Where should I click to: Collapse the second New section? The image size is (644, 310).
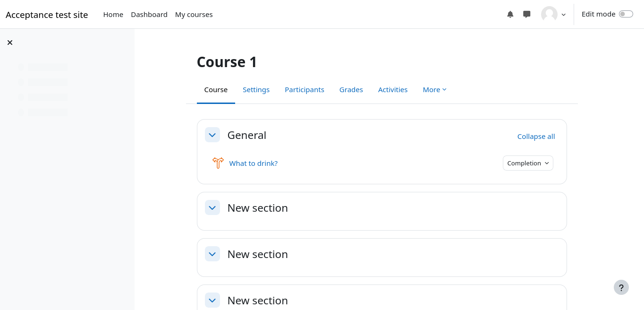point(212,254)
